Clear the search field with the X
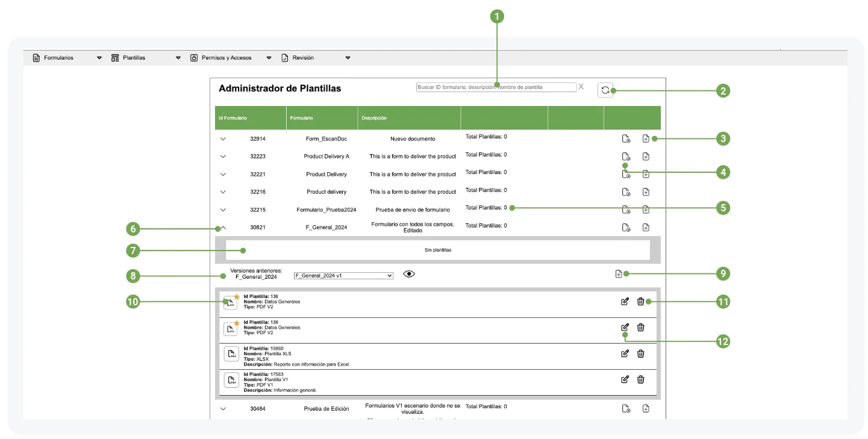Screen dimensions: 868x439 click(581, 87)
